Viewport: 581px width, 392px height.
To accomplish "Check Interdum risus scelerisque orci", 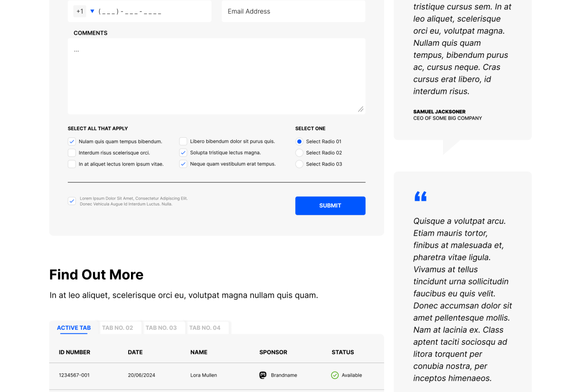I will (x=72, y=153).
